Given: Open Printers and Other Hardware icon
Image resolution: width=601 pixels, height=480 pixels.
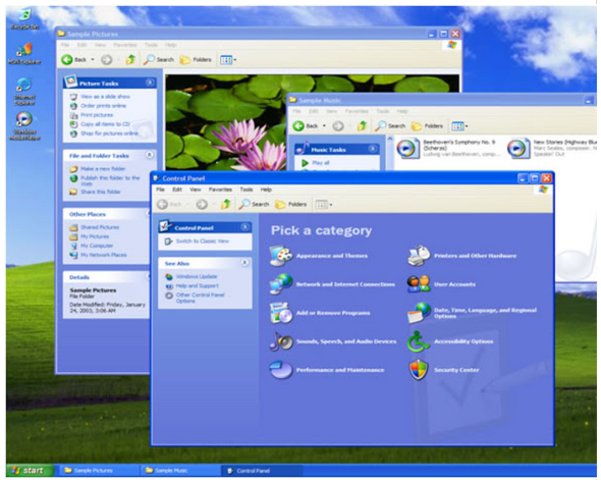Looking at the screenshot, I should coord(419,256).
